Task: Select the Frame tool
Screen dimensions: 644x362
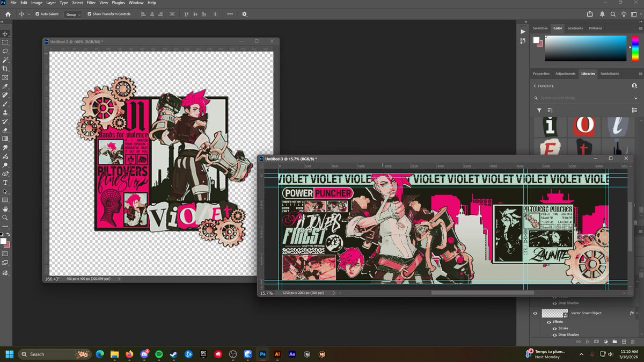Action: pos(5,77)
